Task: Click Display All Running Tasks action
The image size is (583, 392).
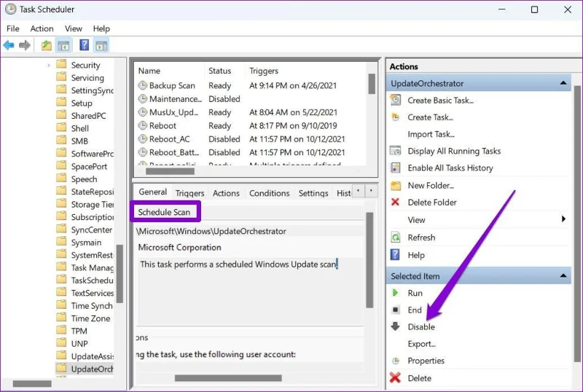Action: click(x=454, y=151)
